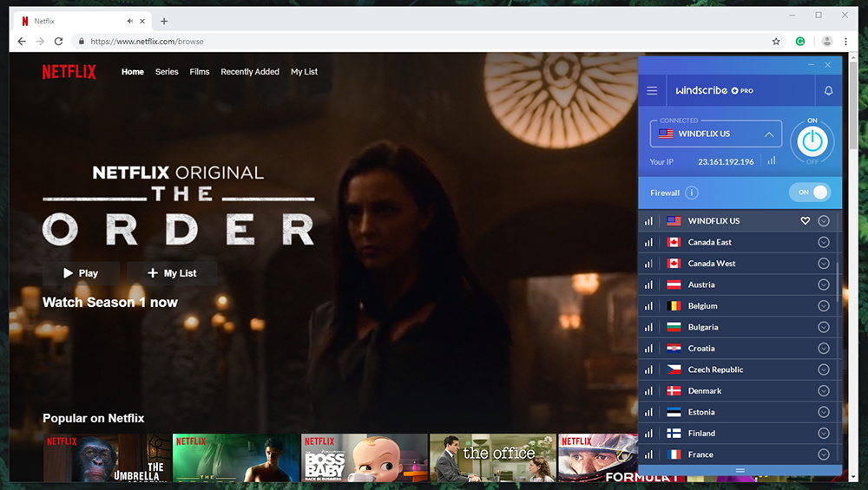Viewport: 868px width, 490px height.
Task: Open The Umbrella Academy thumbnail
Action: 108,458
